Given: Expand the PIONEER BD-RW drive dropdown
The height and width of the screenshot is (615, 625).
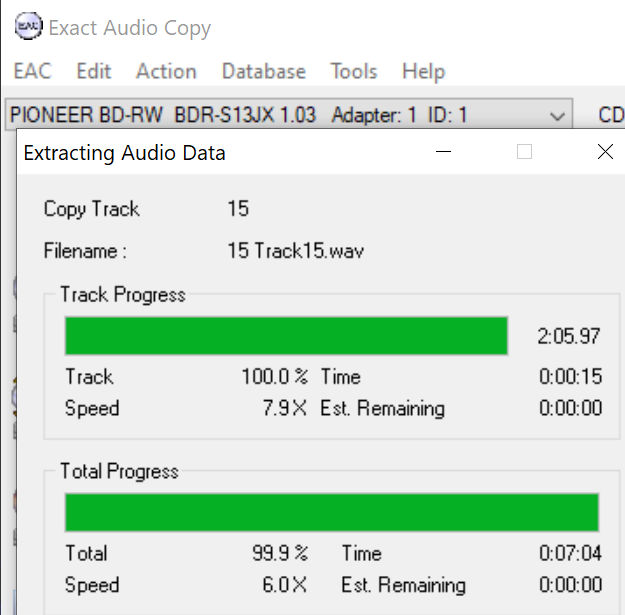Looking at the screenshot, I should coord(557,116).
